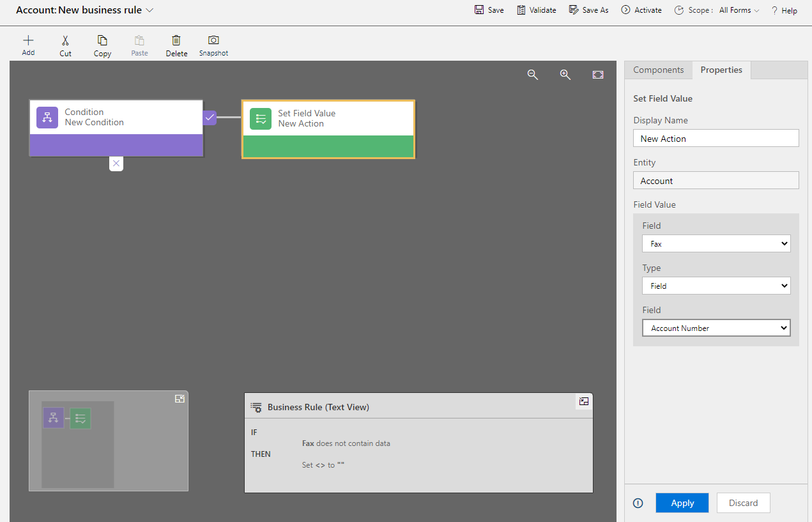
Task: Select the Cut icon
Action: [x=65, y=45]
